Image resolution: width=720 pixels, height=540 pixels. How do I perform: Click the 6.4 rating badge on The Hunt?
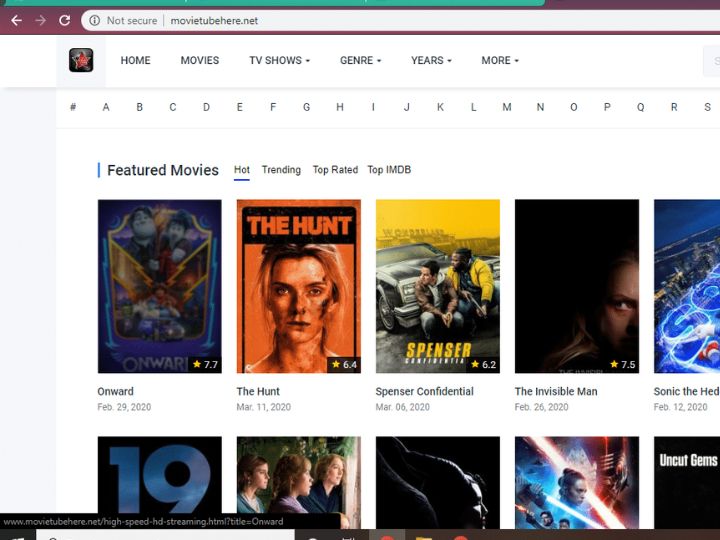tap(344, 365)
